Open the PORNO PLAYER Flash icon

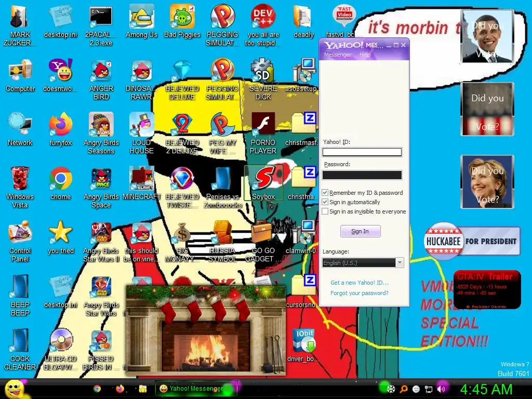click(x=263, y=134)
